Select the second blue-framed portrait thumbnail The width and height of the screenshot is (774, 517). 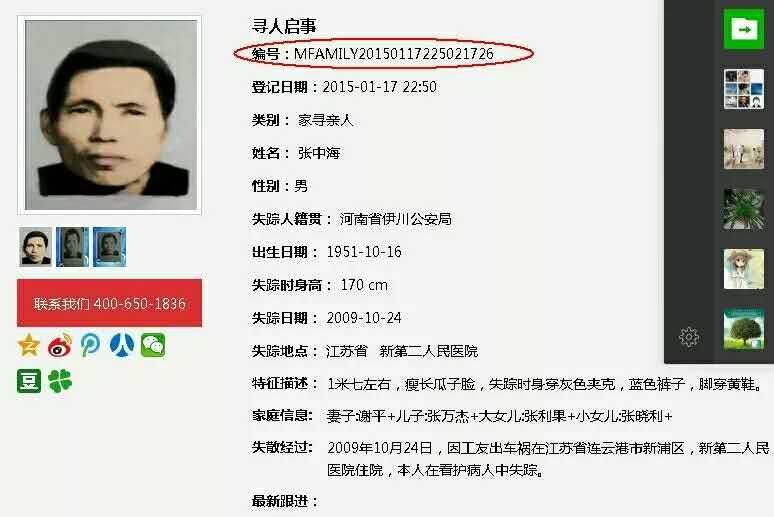73,247
